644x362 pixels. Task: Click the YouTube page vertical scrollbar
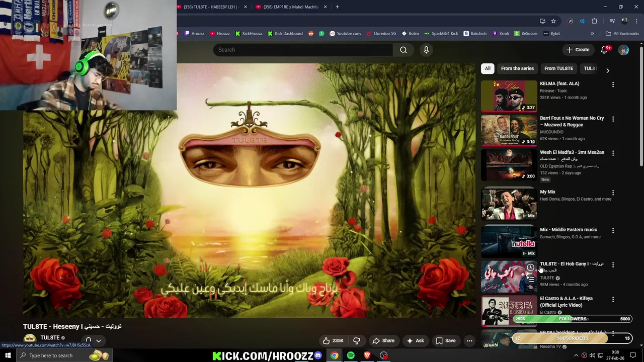click(x=641, y=106)
